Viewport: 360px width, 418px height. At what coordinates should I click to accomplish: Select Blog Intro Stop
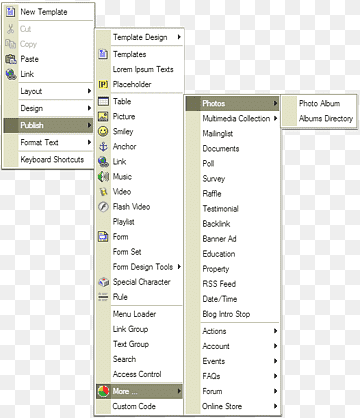[232, 314]
